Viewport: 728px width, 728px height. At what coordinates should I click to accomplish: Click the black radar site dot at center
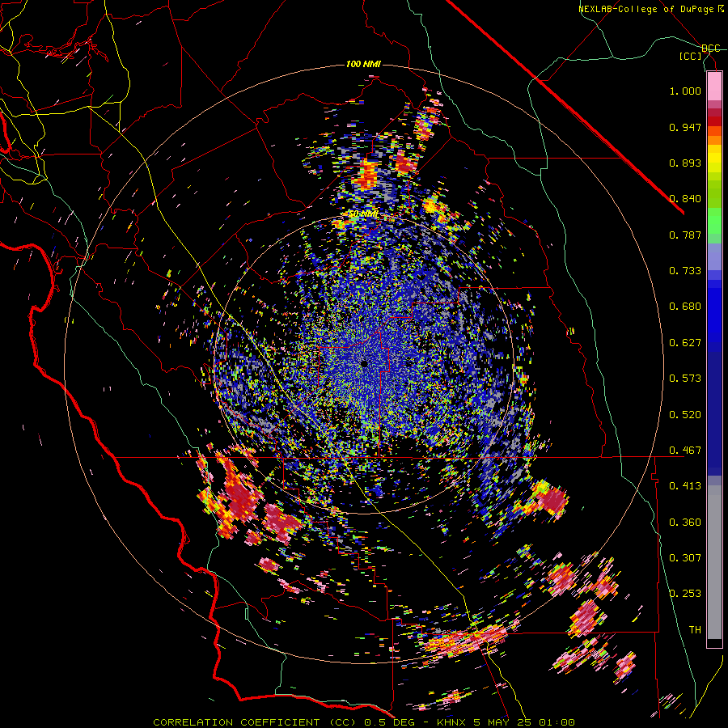coord(364,364)
